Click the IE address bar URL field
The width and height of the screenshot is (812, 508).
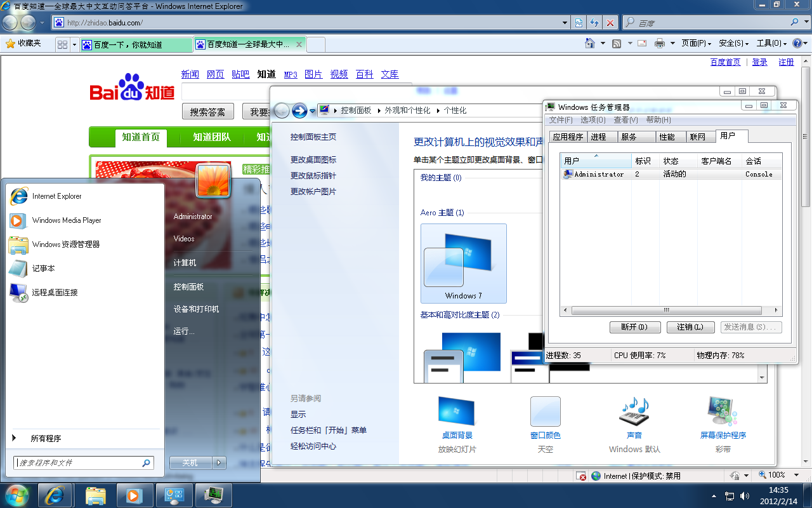pos(307,23)
